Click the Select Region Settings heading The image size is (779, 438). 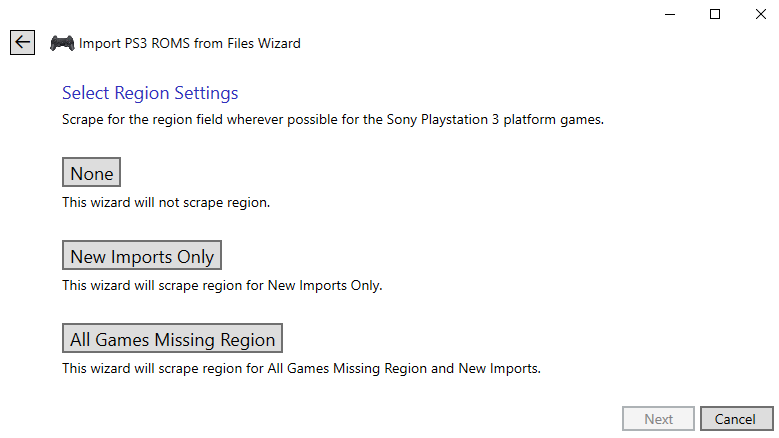(x=150, y=93)
